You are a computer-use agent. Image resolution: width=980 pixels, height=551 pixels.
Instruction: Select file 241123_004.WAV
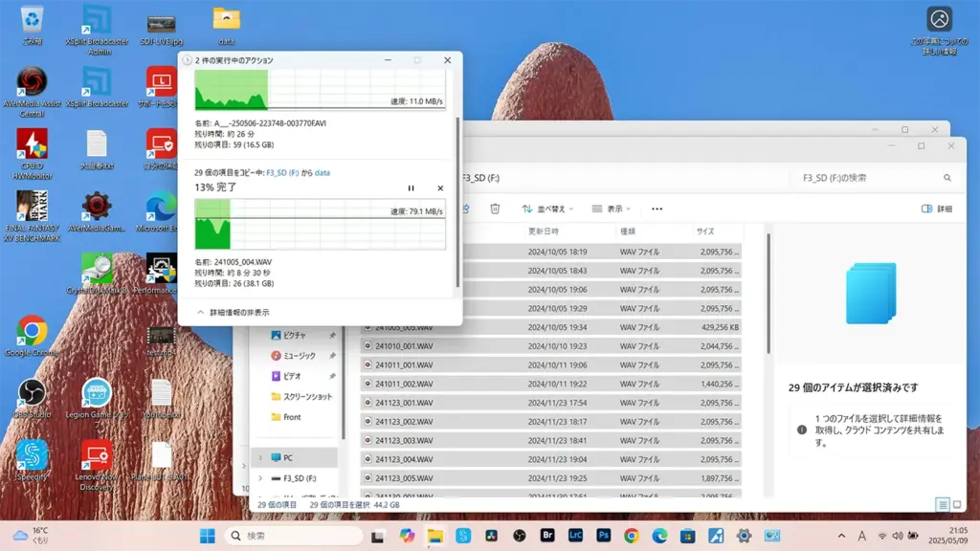click(550, 459)
